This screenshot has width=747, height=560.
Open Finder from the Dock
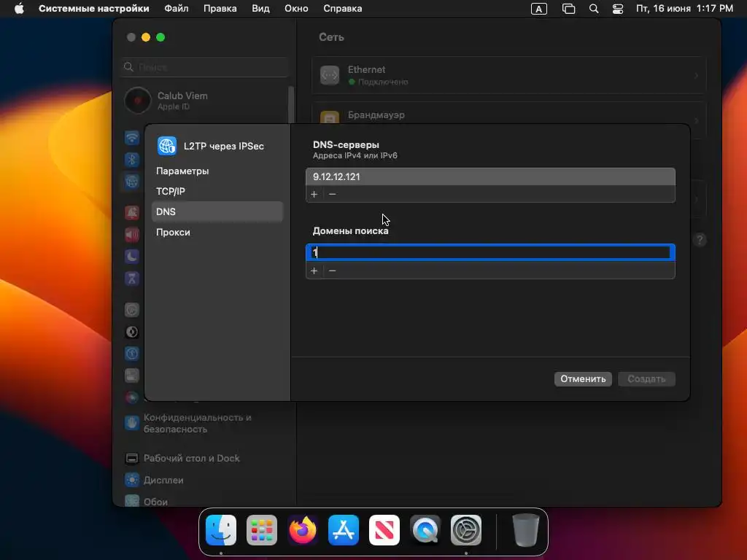(x=221, y=530)
